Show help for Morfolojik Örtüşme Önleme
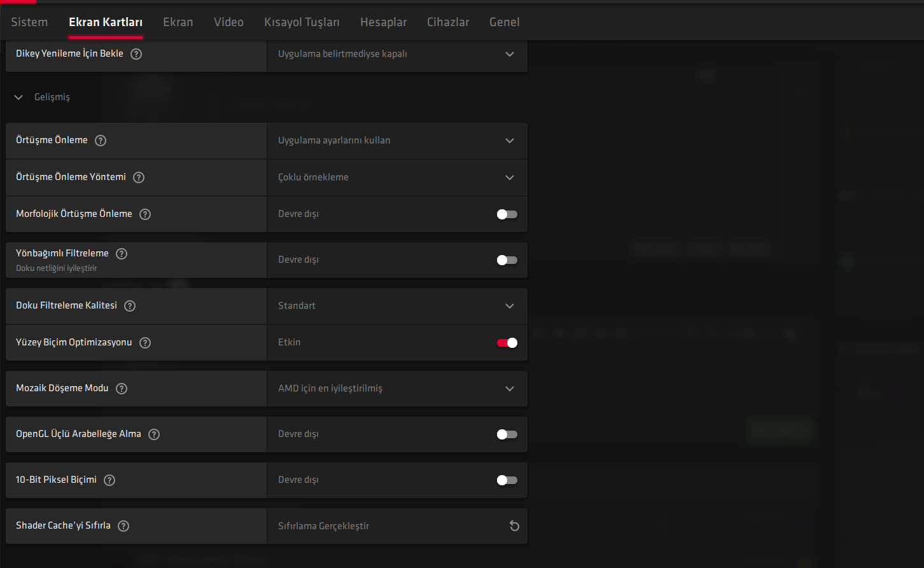 [x=145, y=214]
